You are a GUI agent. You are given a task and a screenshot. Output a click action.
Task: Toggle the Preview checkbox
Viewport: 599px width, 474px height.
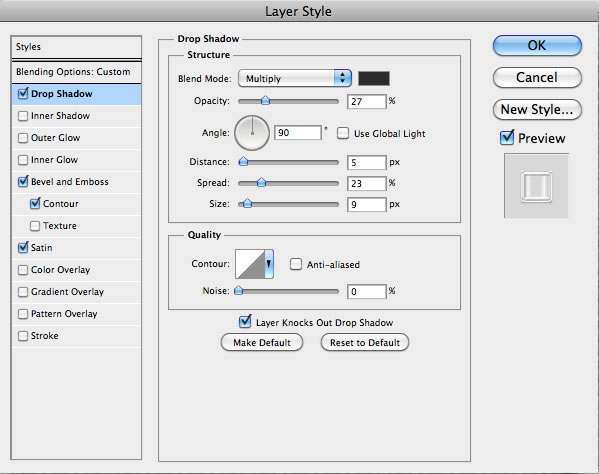507,138
